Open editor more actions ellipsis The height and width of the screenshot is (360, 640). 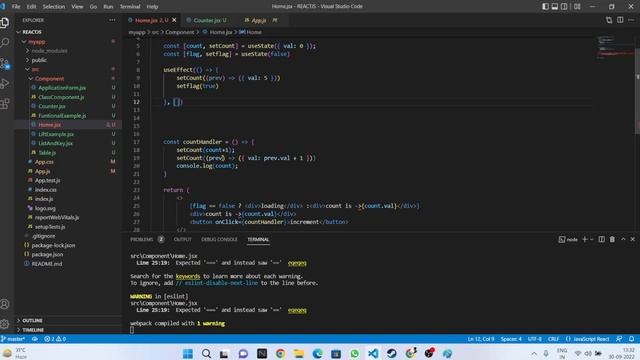pos(631,20)
